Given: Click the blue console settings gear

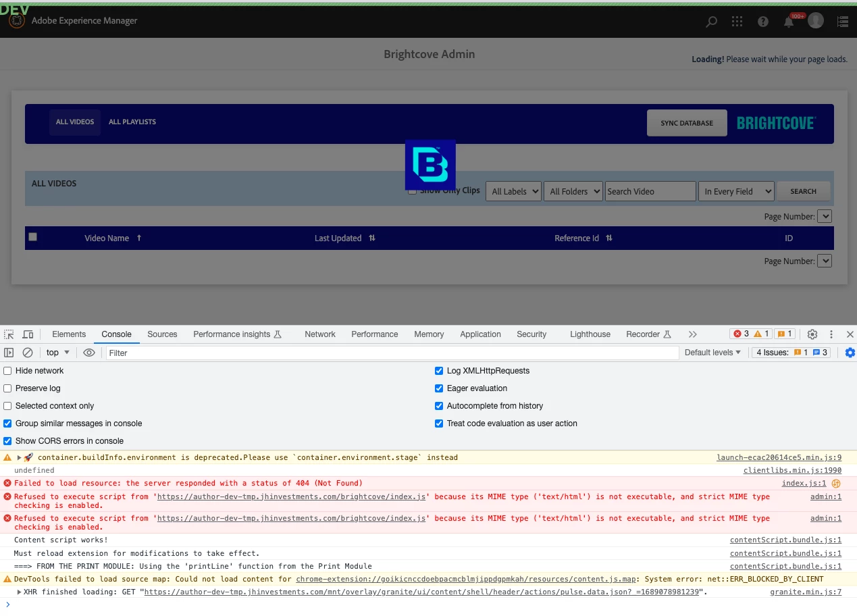Looking at the screenshot, I should pyautogui.click(x=850, y=353).
